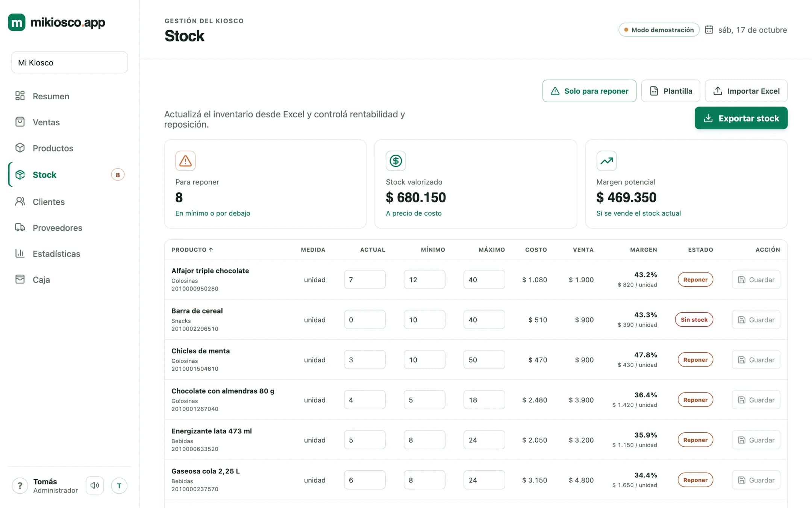This screenshot has width=812, height=508.
Task: Click the Clientes people icon
Action: point(20,202)
